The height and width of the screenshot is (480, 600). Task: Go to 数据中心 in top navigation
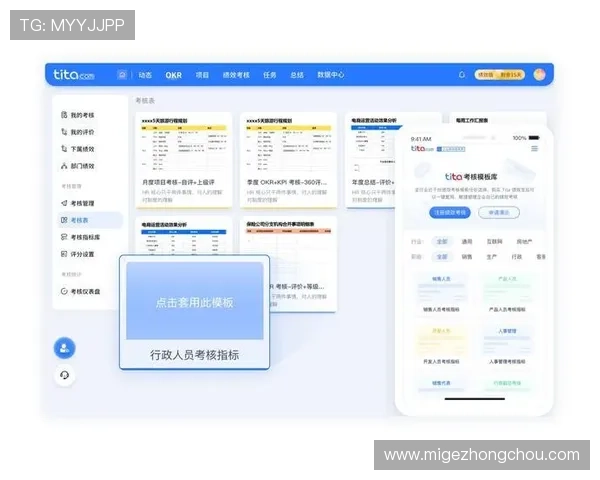331,75
